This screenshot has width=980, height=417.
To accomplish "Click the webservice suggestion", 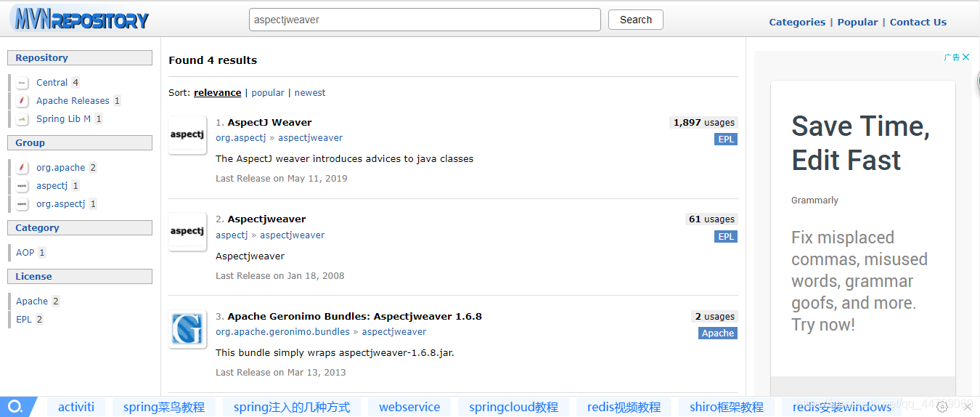I will 409,407.
